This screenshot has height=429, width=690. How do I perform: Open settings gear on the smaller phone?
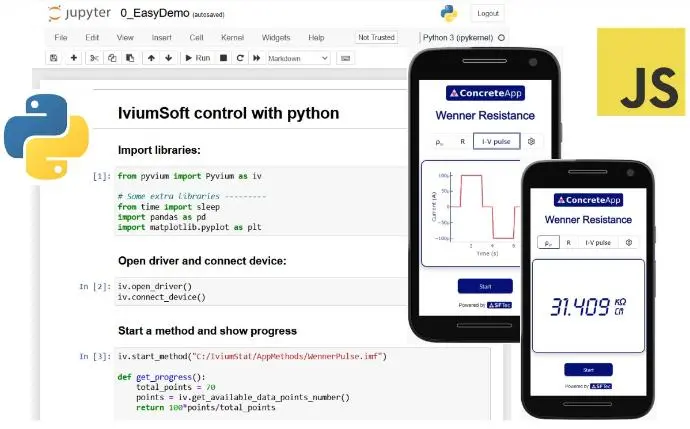click(629, 242)
